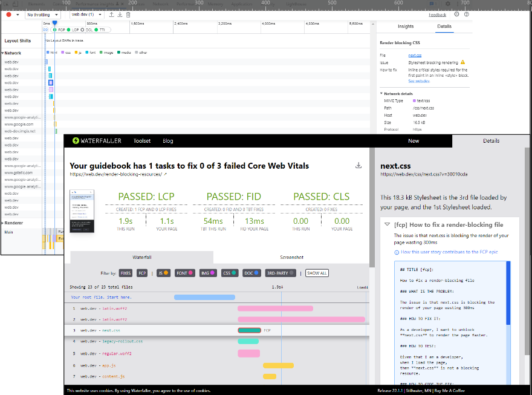Switch to the Screenshot tab
Viewport: 532px width, 395px height.
[x=291, y=257]
